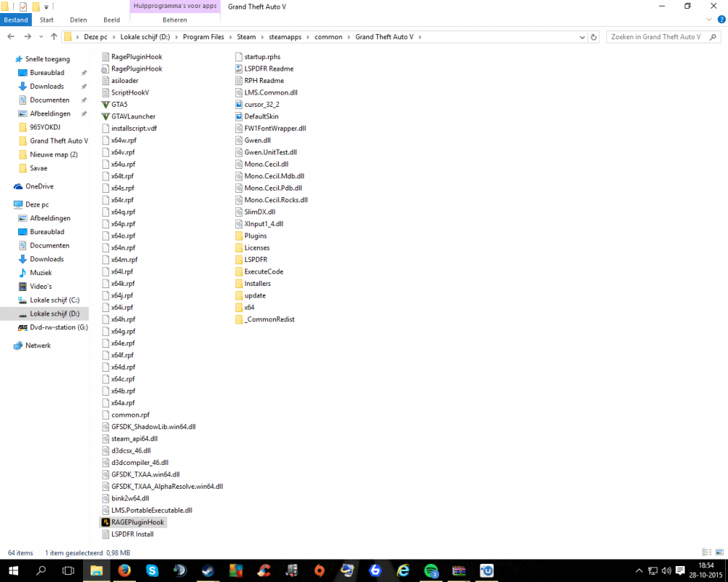Open Task View on taskbar
The width and height of the screenshot is (728, 582).
pos(68,570)
